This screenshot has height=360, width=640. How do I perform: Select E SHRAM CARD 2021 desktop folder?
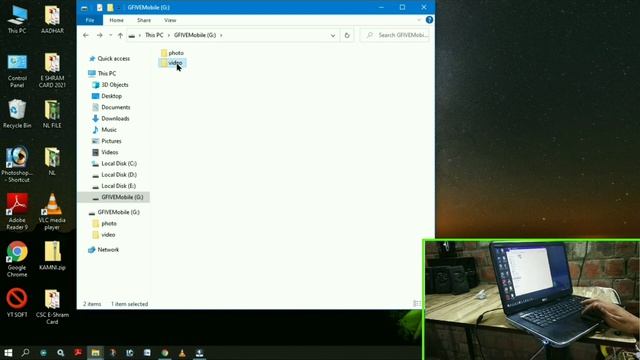(x=52, y=71)
